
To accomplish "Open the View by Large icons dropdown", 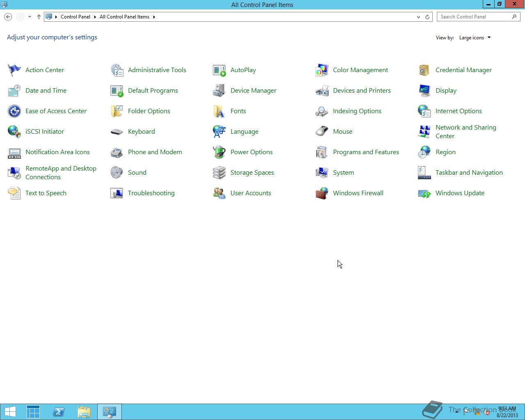I will 475,38.
